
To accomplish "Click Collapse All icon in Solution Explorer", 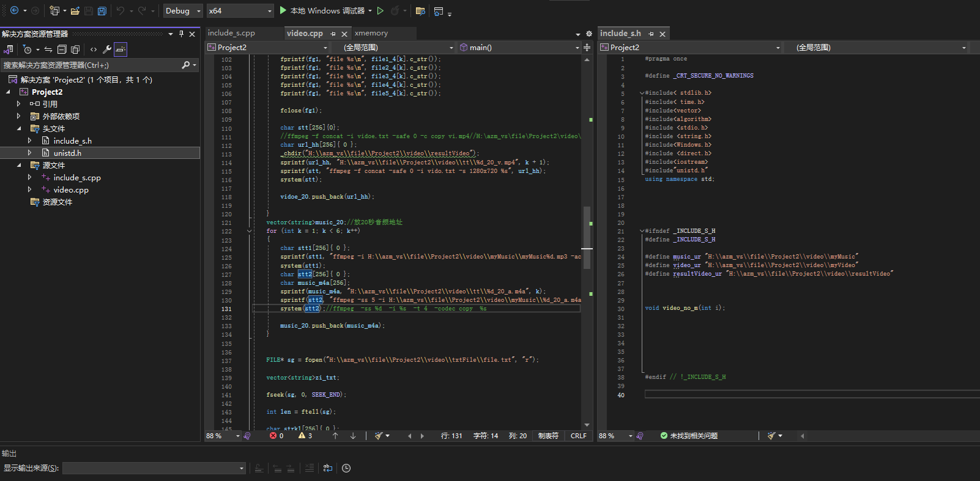I will pos(62,50).
